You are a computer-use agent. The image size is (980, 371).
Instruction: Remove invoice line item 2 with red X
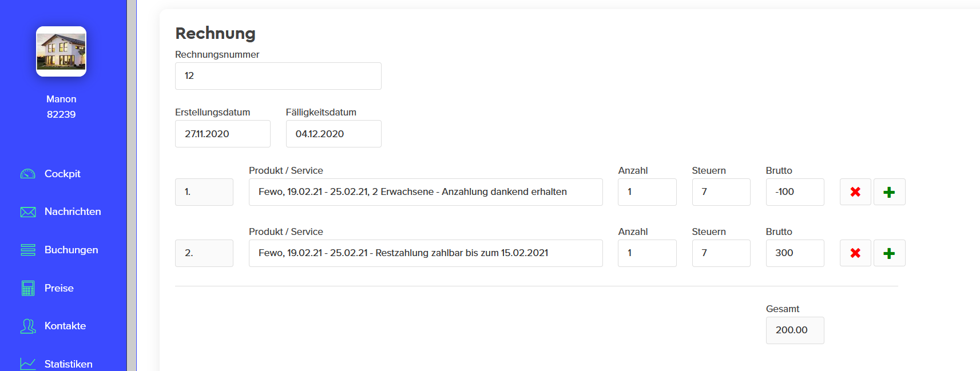click(855, 253)
